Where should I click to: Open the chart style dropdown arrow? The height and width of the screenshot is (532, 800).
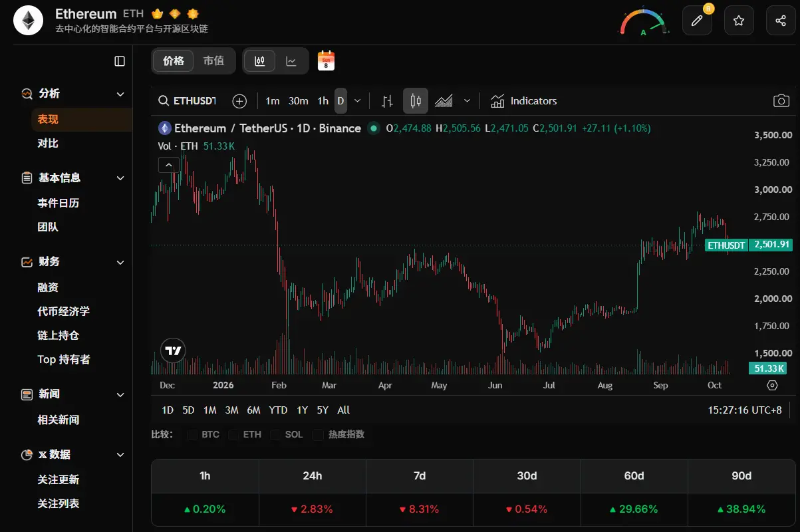467,101
